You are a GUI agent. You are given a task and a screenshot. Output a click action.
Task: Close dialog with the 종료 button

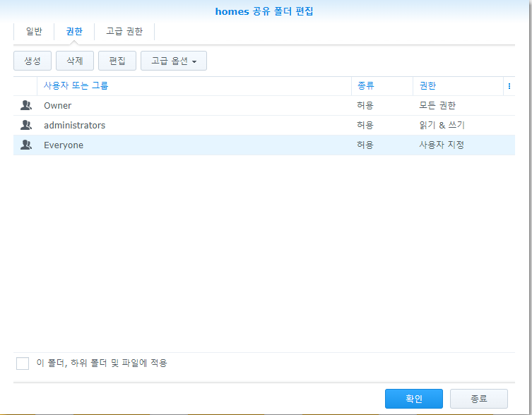point(479,399)
